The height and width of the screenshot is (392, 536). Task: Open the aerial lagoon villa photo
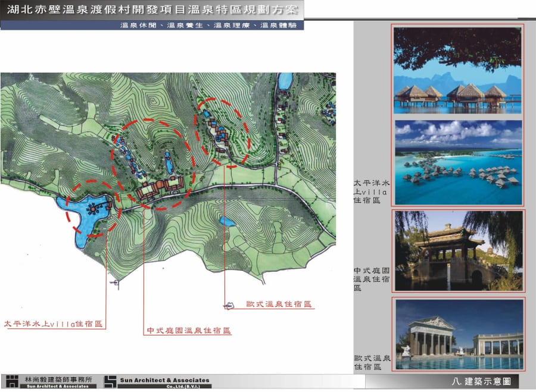tap(459, 162)
